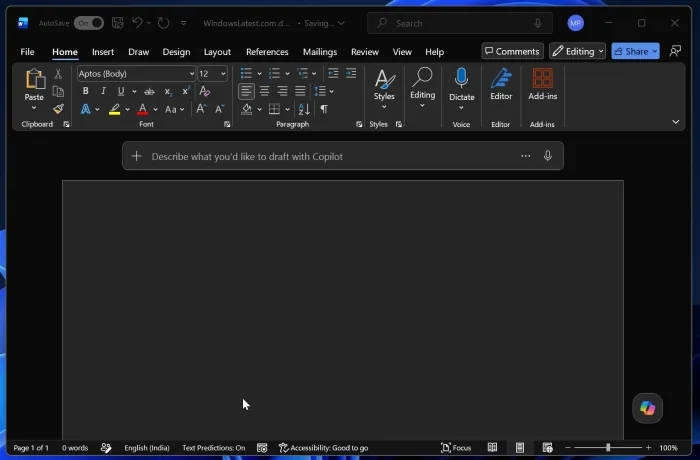Toggle show paragraph marks

tap(324, 109)
